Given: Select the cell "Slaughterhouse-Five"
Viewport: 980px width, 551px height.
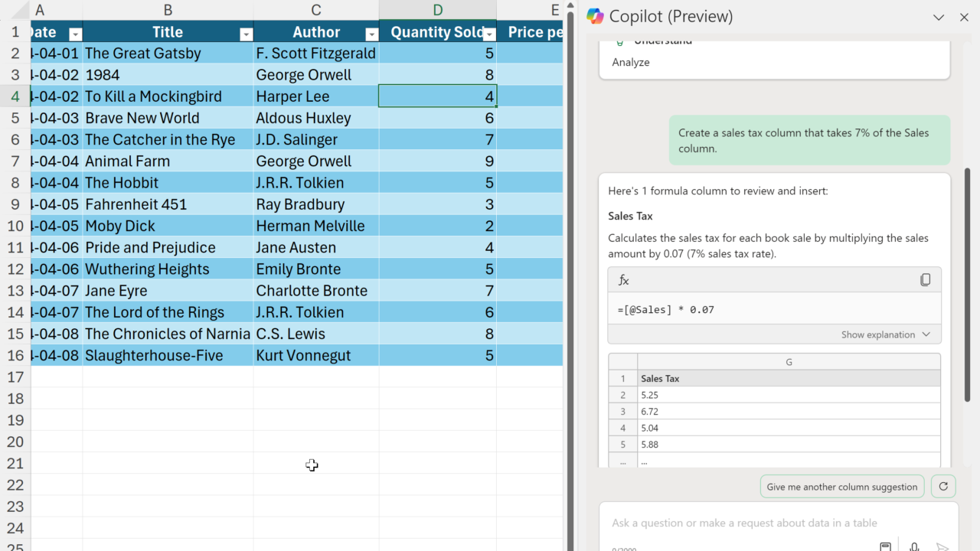Looking at the screenshot, I should tap(168, 356).
